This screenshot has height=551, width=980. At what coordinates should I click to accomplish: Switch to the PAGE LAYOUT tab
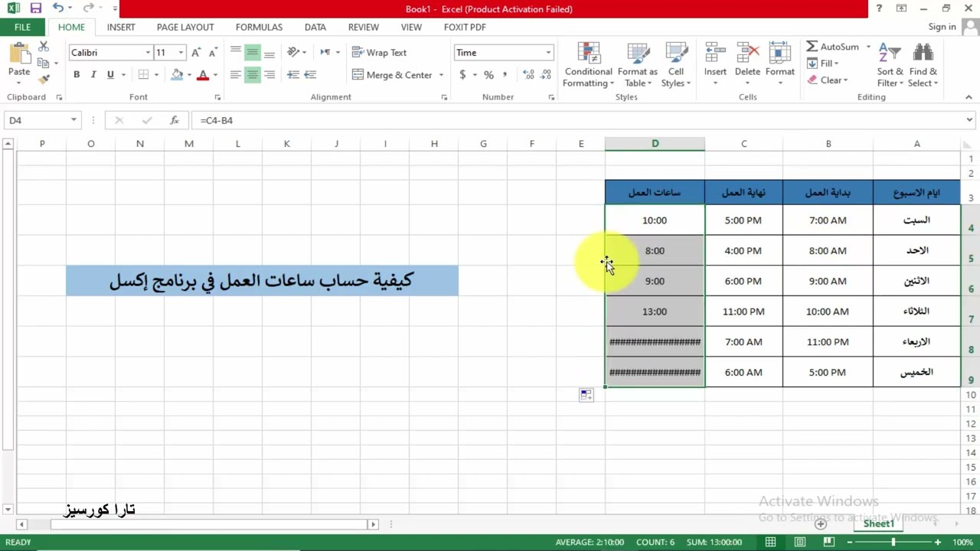click(185, 27)
